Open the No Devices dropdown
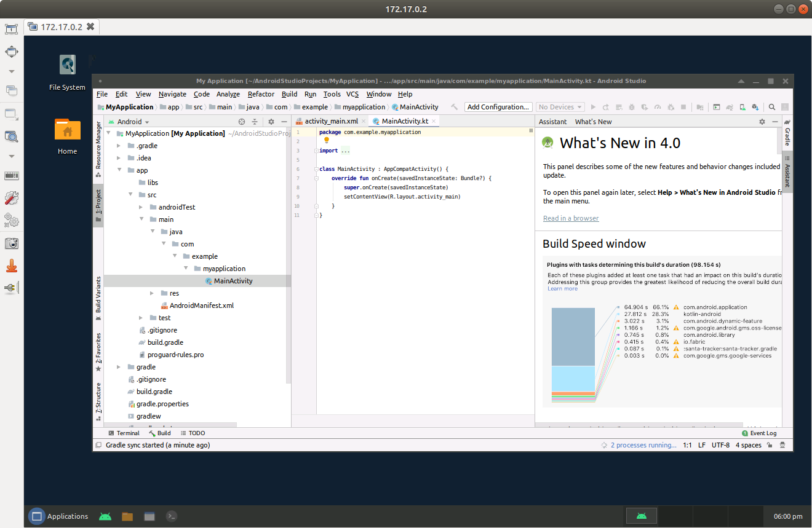Image resolution: width=812 pixels, height=528 pixels. [x=559, y=107]
